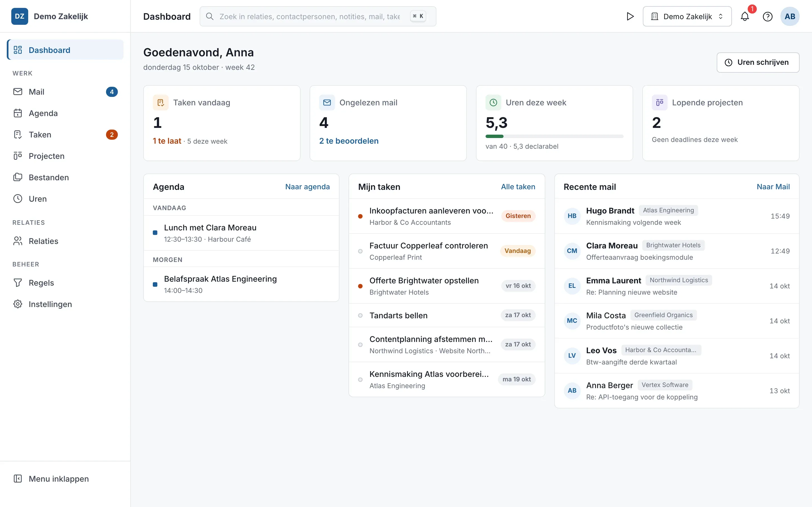Open the AB user avatar

[789, 16]
